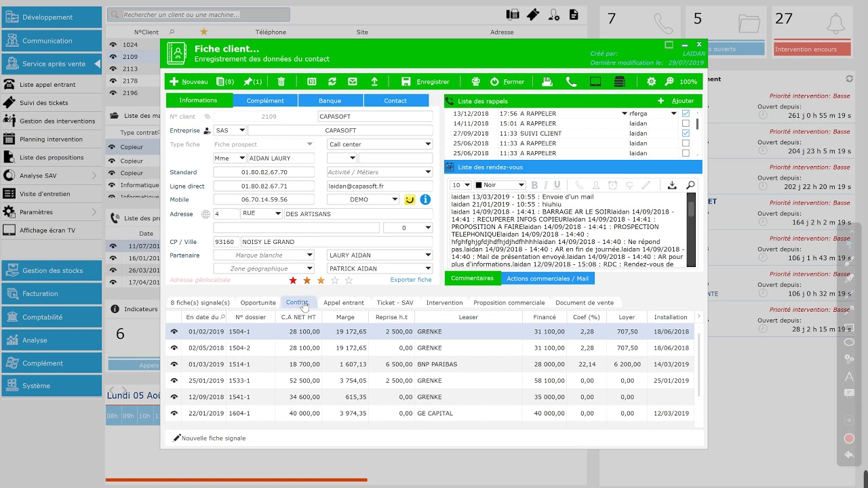Open the Opportunite tab
Viewport: 868px width, 488px height.
pos(258,302)
